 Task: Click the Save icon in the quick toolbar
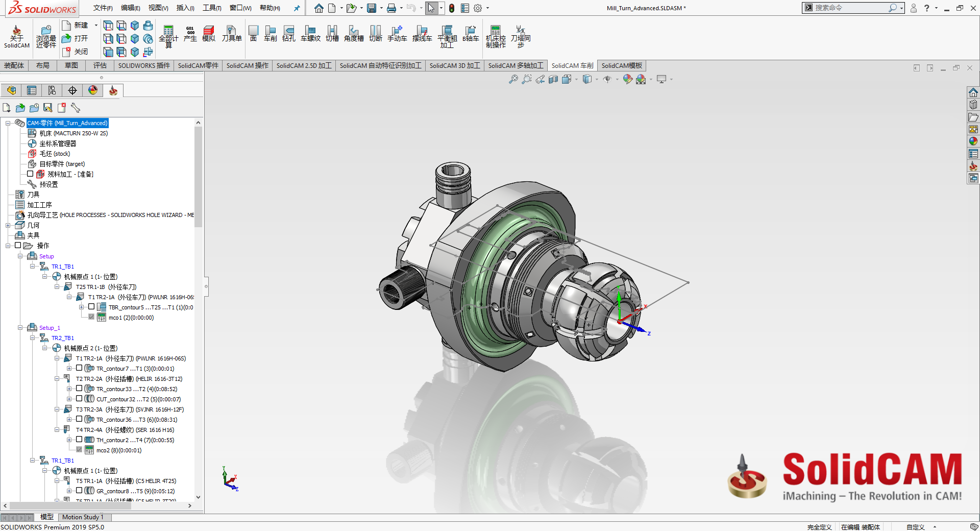coord(372,8)
